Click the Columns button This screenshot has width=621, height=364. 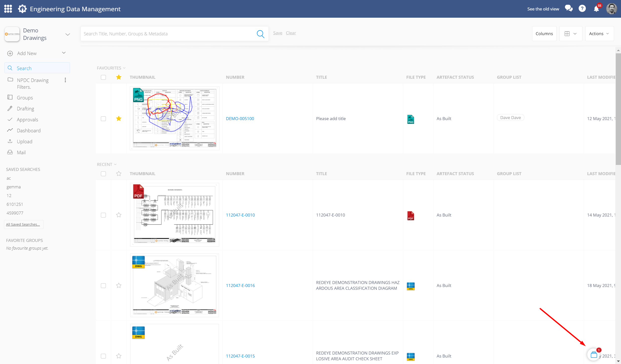544,34
